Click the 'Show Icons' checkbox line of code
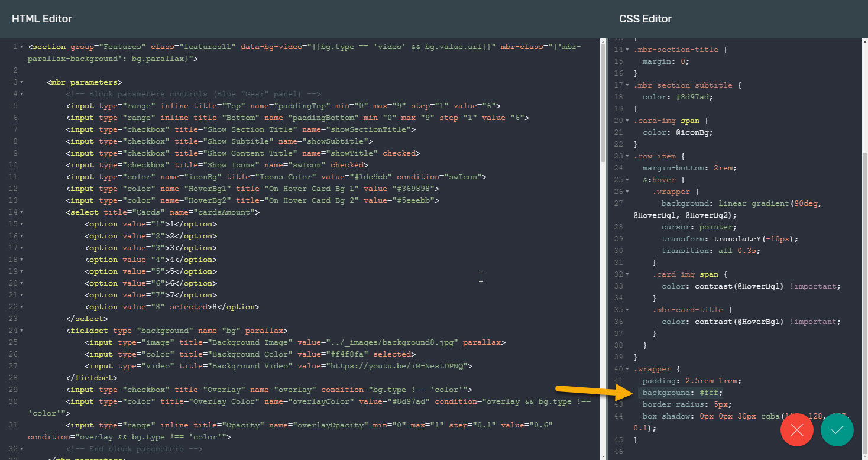The width and height of the screenshot is (868, 460). (217, 165)
